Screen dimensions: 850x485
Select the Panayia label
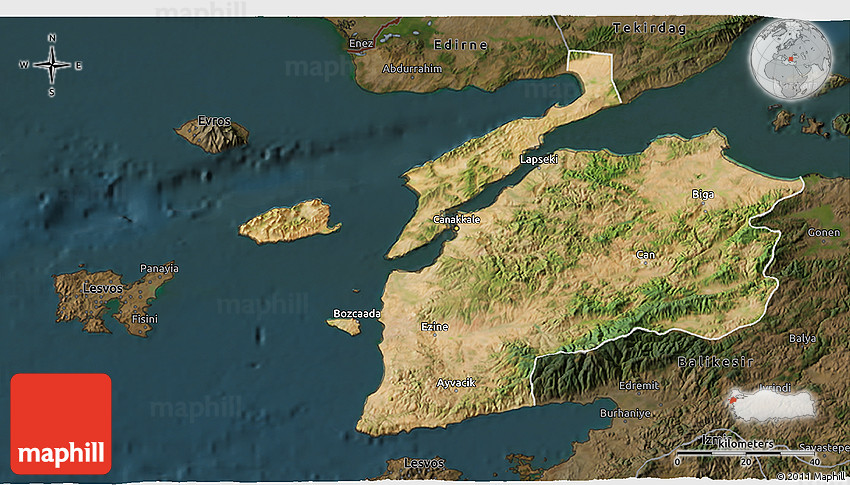click(159, 268)
